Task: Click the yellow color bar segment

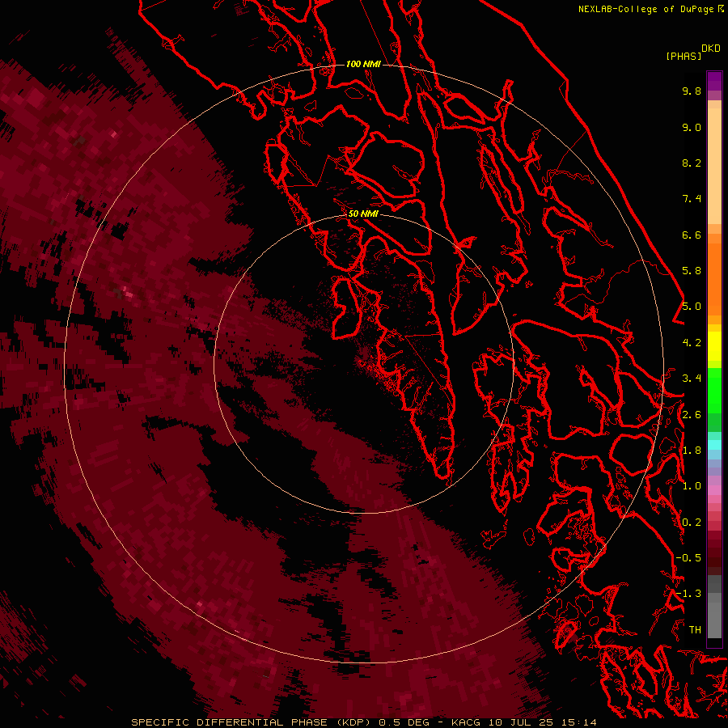Action: (x=714, y=346)
